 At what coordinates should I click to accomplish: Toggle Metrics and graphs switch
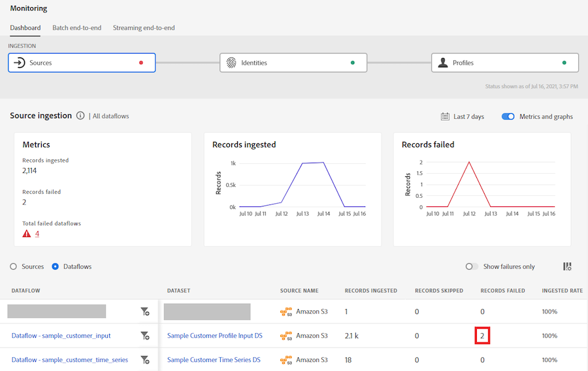(x=508, y=116)
